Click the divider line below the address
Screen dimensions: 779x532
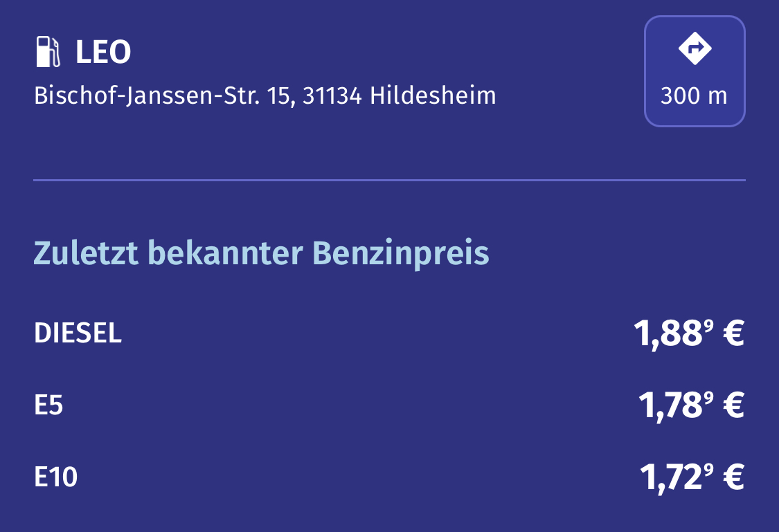click(x=389, y=181)
